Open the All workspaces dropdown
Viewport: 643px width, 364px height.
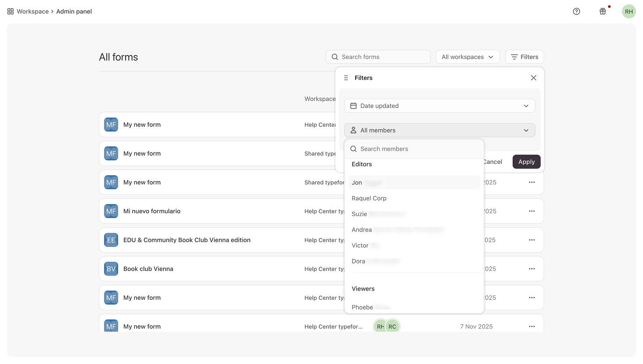[x=467, y=57]
